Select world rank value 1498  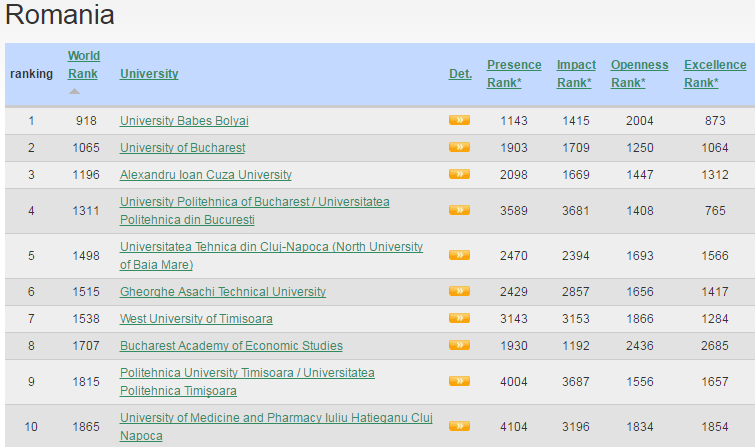point(86,255)
